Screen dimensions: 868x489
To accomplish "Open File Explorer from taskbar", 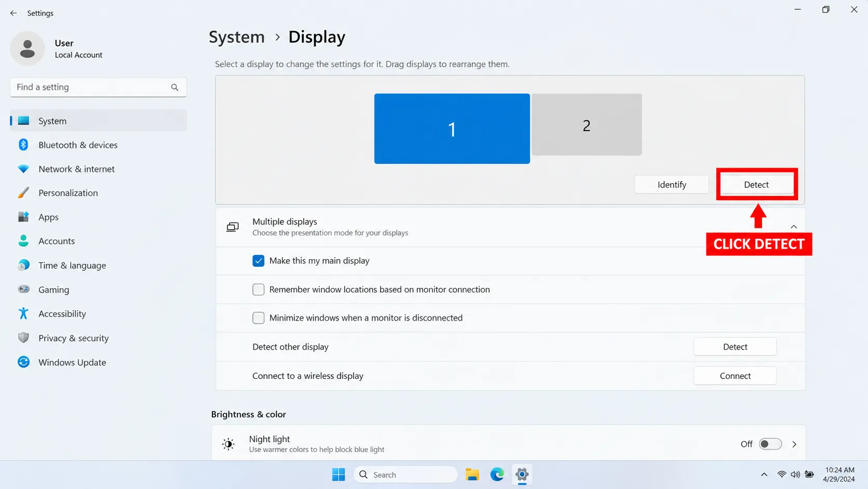I will (x=472, y=474).
